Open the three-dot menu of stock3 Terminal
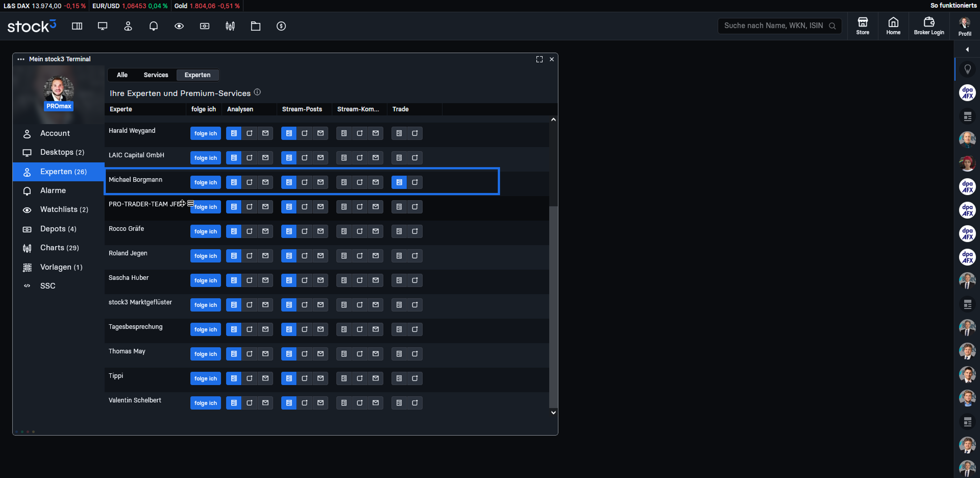This screenshot has height=478, width=980. pyautogui.click(x=21, y=59)
